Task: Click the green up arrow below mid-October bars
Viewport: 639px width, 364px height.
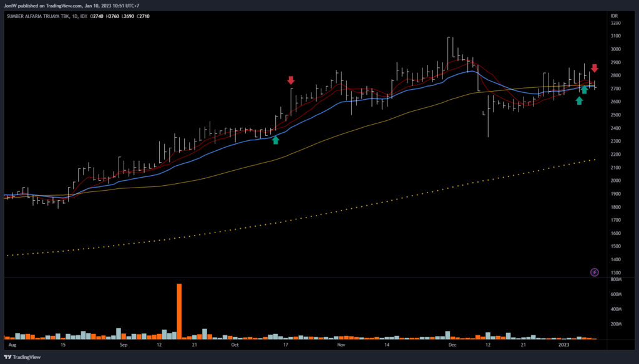Action: [276, 140]
